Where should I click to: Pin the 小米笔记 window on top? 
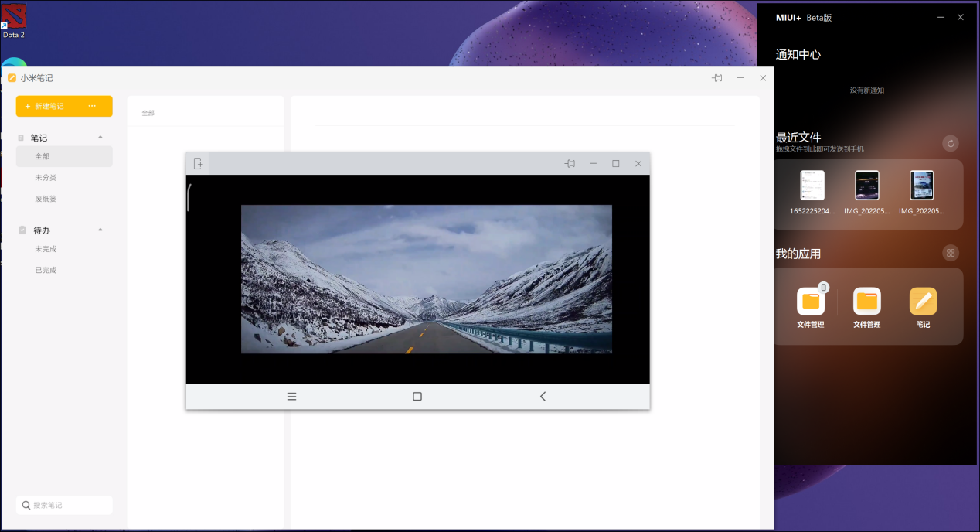tap(717, 78)
